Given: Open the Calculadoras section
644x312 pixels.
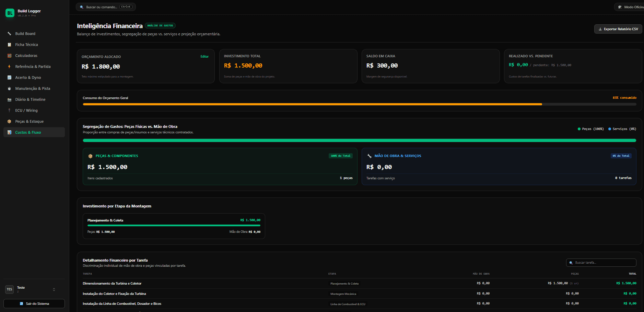Looking at the screenshot, I should (34, 56).
